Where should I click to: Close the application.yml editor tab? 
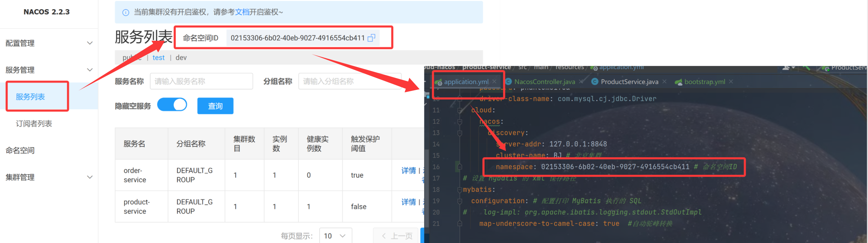pos(494,81)
